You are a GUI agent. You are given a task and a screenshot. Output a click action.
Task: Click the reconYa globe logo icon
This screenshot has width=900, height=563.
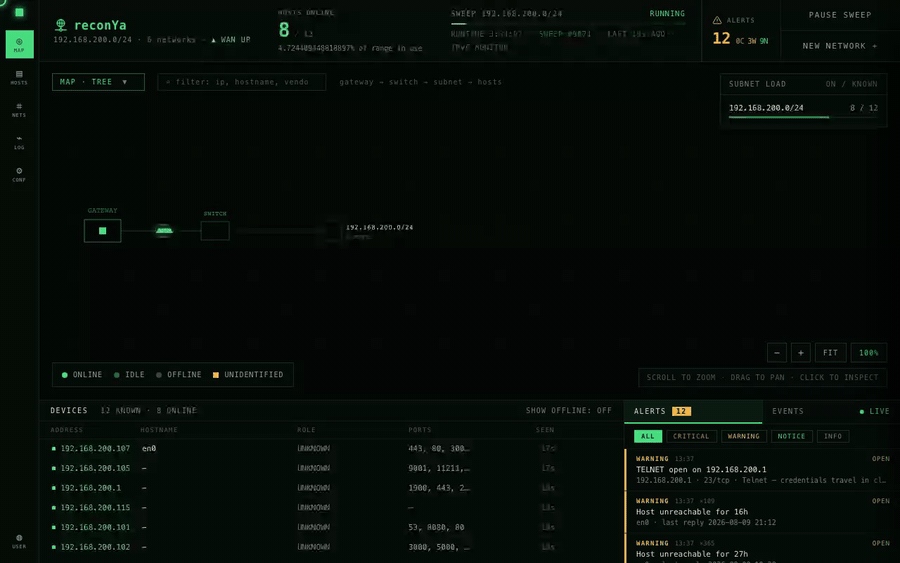coord(60,25)
